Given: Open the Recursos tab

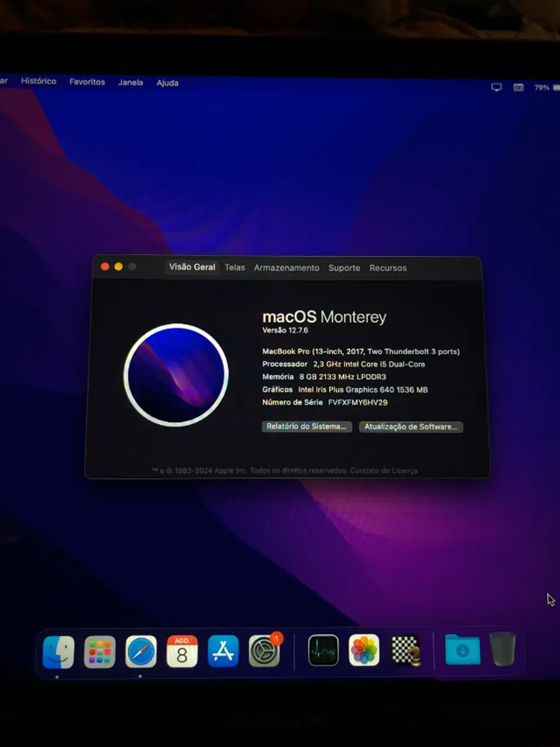Looking at the screenshot, I should [388, 268].
